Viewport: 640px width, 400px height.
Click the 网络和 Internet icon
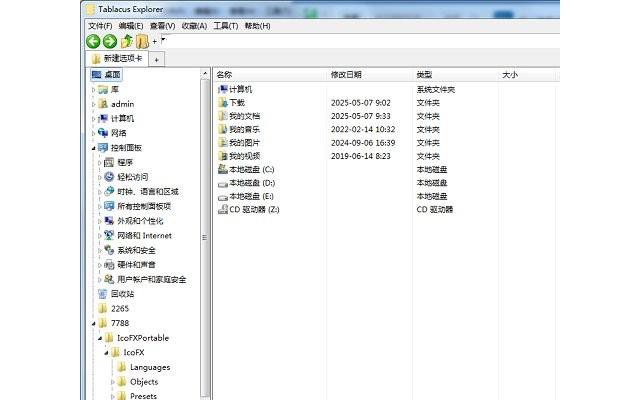[109, 236]
